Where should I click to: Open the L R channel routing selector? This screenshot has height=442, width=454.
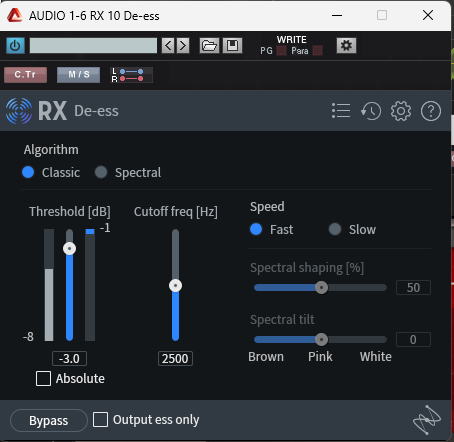tap(132, 75)
